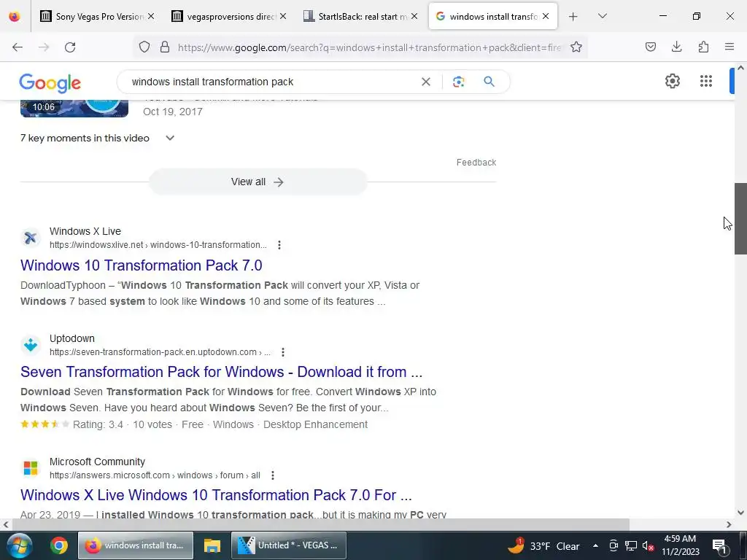Open options for the Microsoft Community result
747x560 pixels.
click(x=273, y=475)
